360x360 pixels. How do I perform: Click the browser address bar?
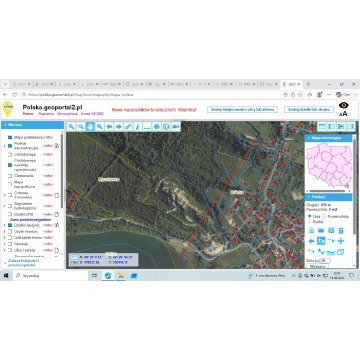[x=150, y=94]
